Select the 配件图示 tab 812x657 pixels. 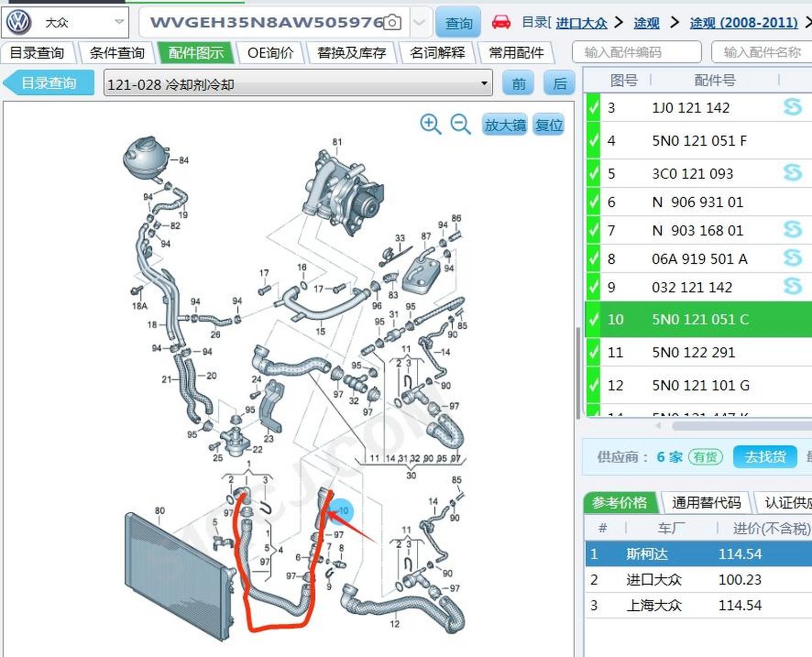click(x=196, y=52)
